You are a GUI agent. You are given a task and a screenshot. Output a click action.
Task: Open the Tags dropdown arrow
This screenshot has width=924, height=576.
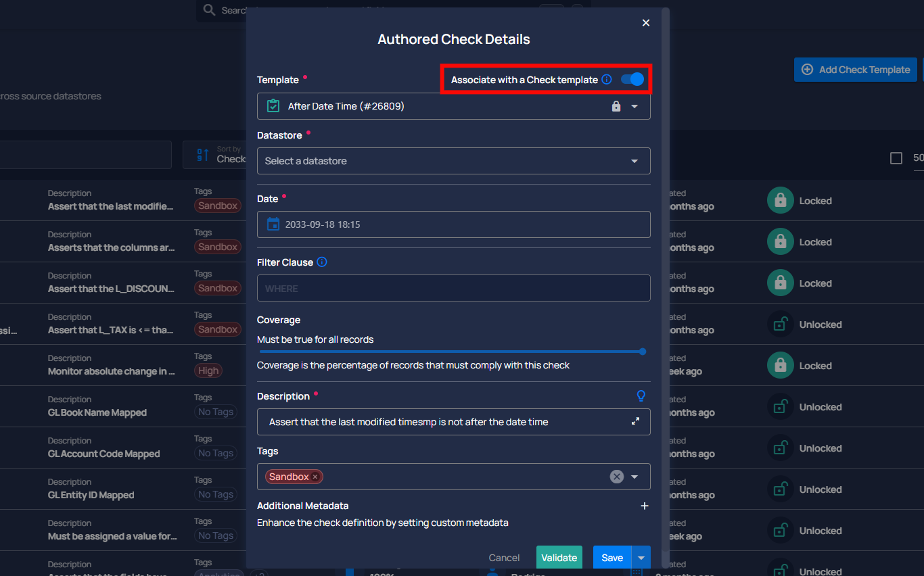tap(634, 477)
